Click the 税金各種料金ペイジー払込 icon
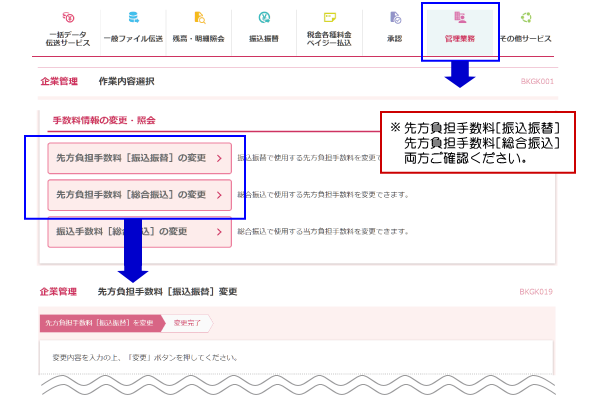Viewport: 600px width, 396px height. tap(329, 18)
